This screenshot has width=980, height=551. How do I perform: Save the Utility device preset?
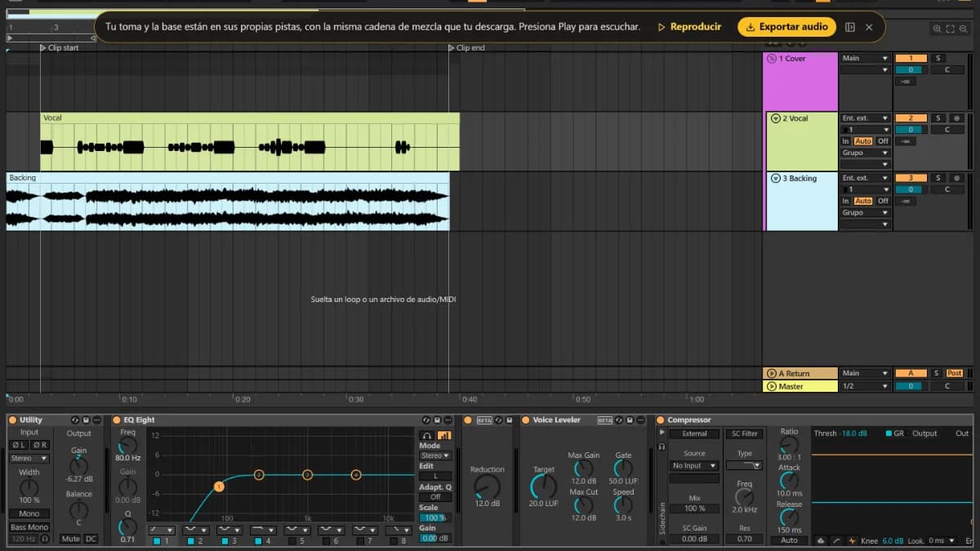[86, 420]
